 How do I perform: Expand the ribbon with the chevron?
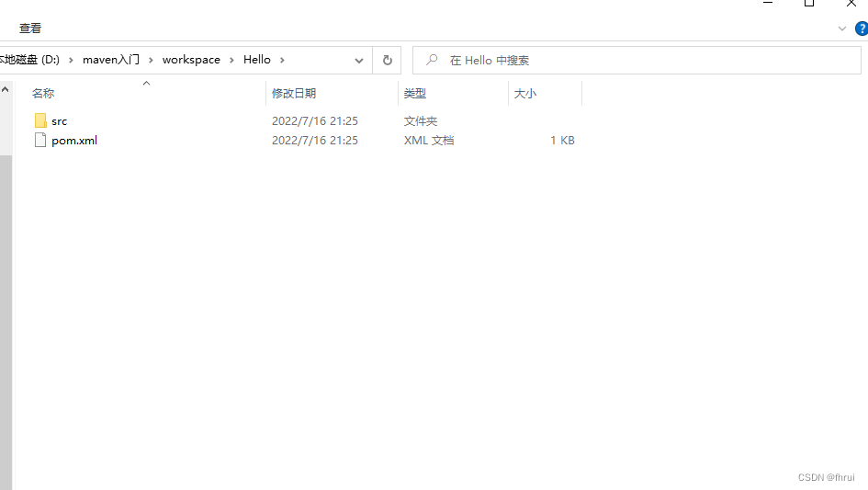(842, 28)
